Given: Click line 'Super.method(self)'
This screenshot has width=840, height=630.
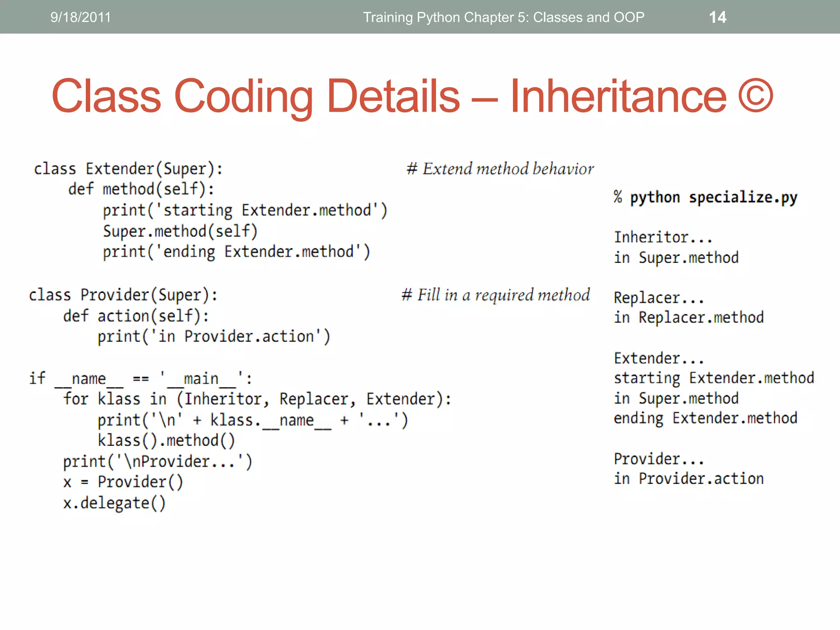Looking at the screenshot, I should [180, 231].
